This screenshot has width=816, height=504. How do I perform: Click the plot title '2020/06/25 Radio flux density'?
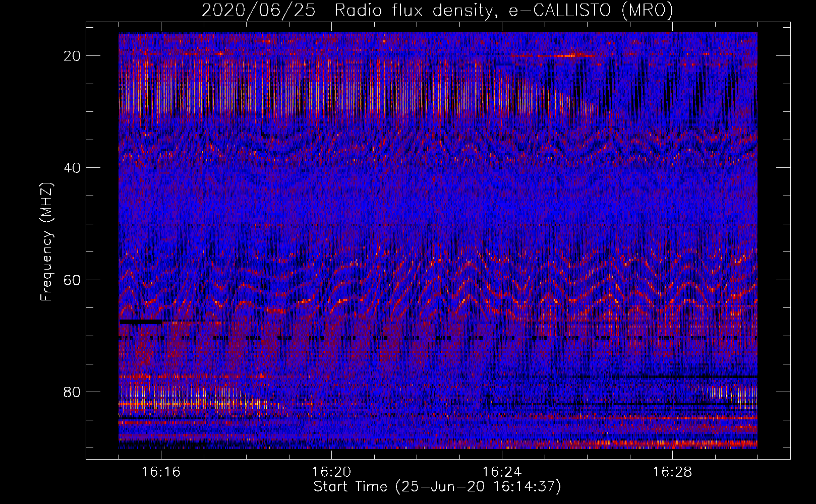click(x=437, y=10)
